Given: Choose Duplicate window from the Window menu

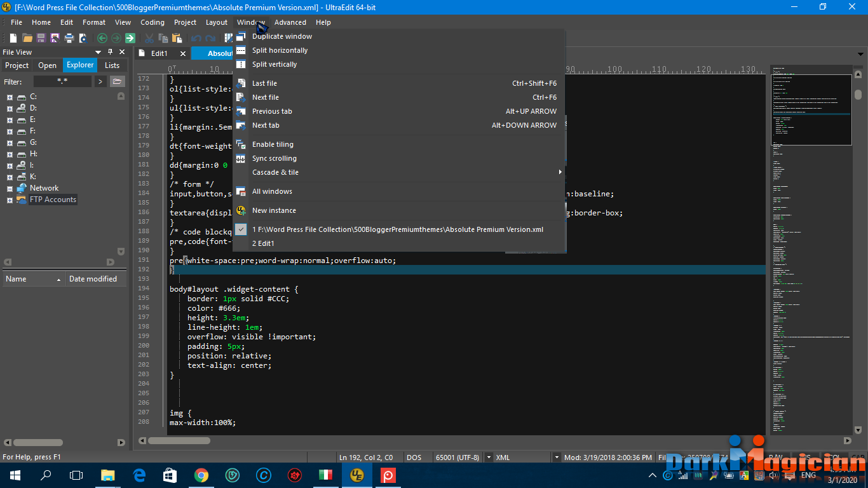Looking at the screenshot, I should tap(398, 36).
